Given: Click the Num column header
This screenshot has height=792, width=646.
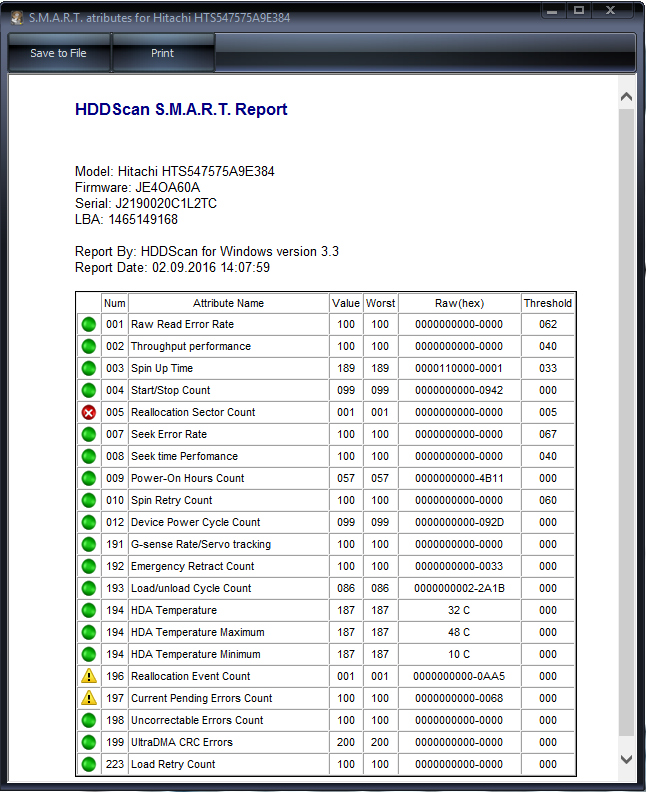Looking at the screenshot, I should click(115, 303).
